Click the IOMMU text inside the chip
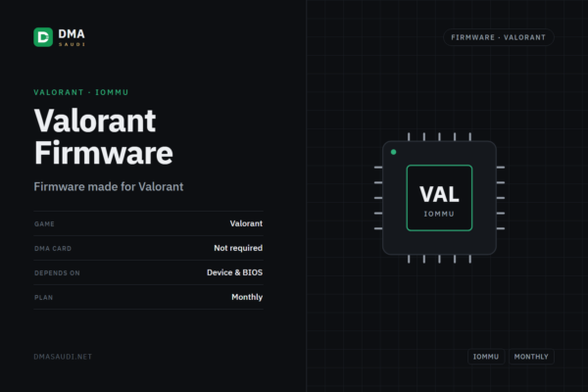The image size is (588, 392). tap(439, 214)
